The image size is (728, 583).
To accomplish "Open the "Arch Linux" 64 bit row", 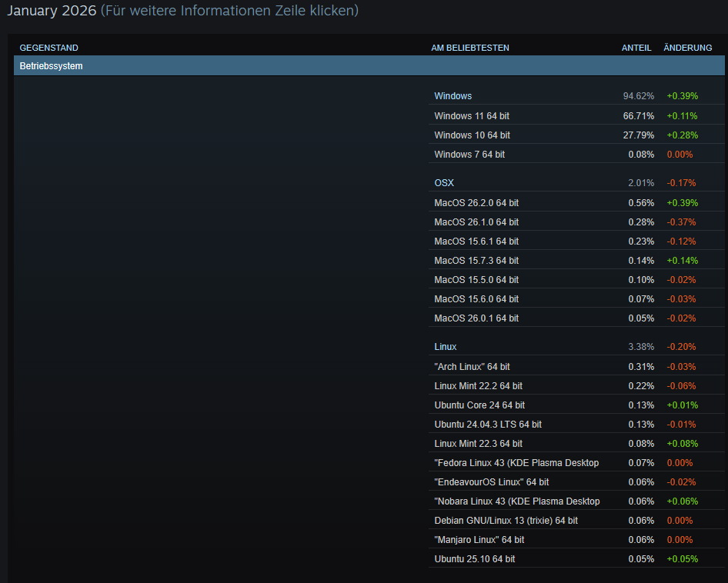I will (576, 367).
